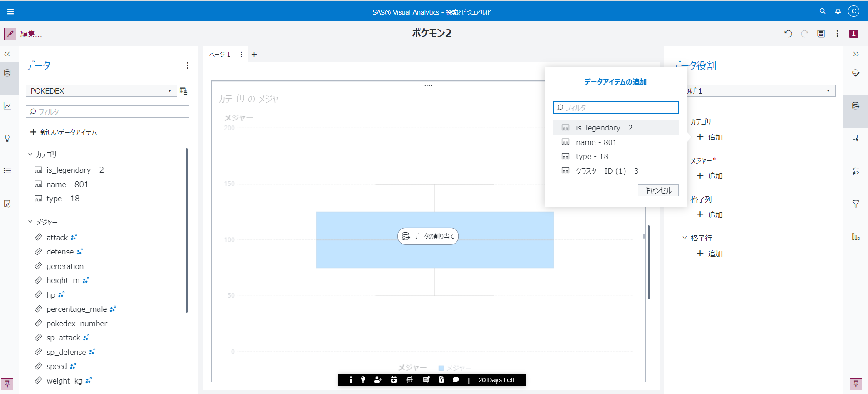Click 20 Days Left trial text
This screenshot has width=868, height=394.
pos(496,380)
